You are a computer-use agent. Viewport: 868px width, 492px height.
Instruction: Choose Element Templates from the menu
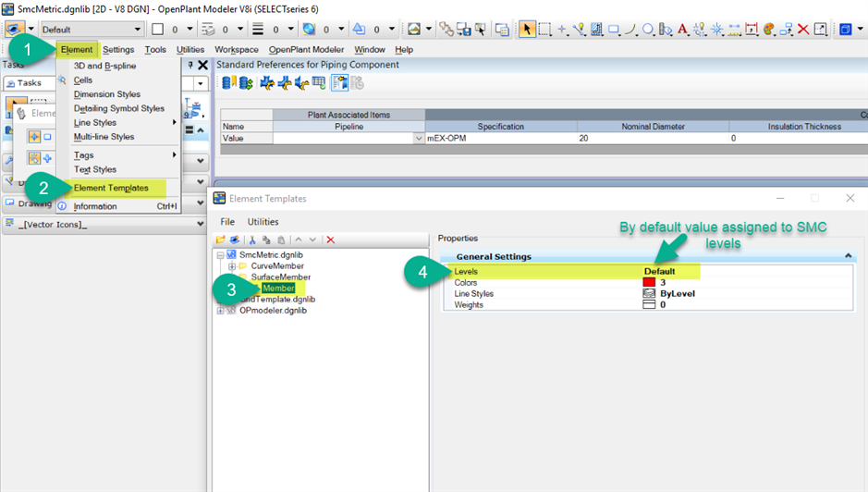click(x=111, y=188)
